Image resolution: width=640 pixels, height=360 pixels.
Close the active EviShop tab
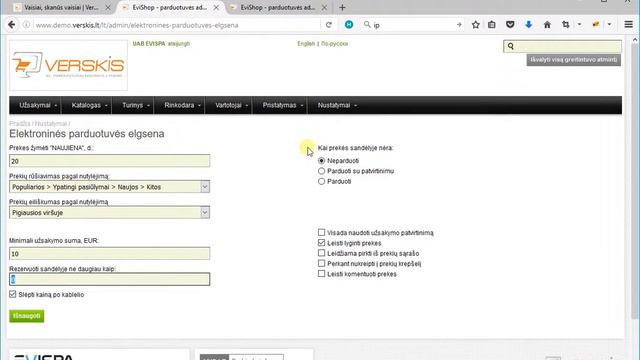coord(216,7)
